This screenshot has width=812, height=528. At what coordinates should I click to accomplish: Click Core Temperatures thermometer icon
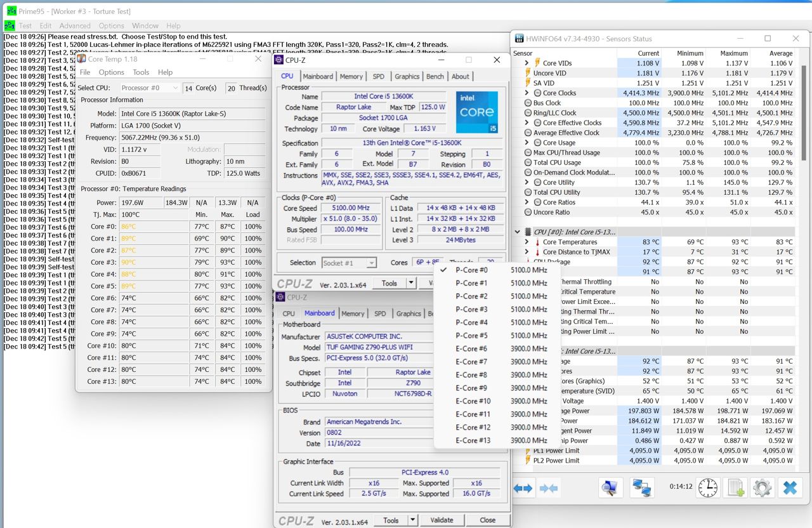537,242
